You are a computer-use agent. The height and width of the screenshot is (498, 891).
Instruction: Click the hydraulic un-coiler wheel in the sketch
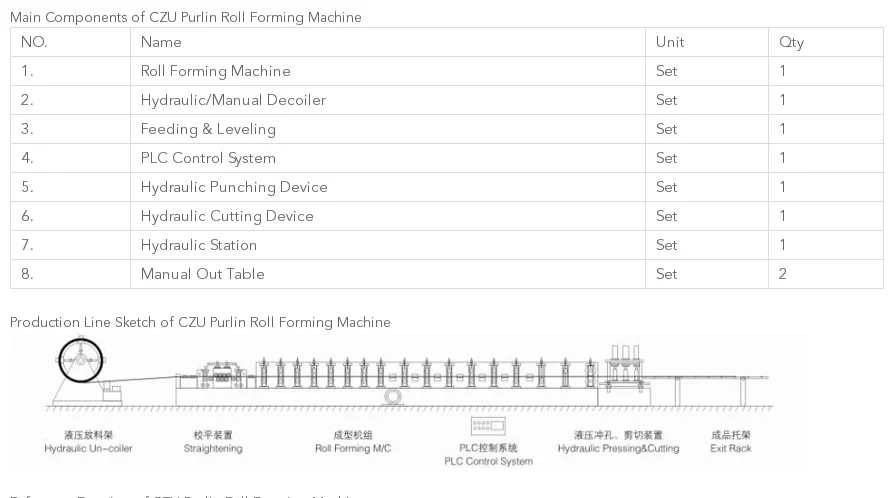click(x=81, y=361)
